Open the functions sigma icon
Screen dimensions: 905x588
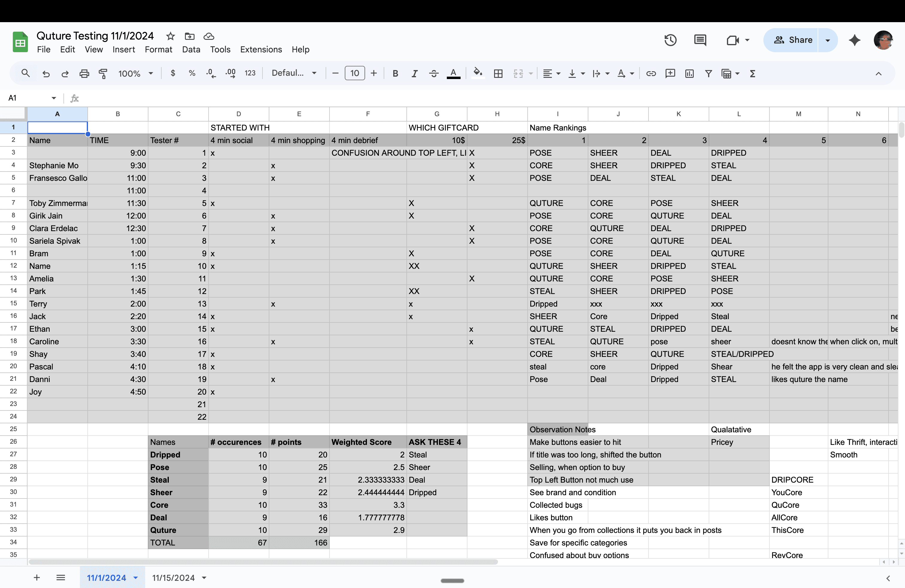(752, 73)
